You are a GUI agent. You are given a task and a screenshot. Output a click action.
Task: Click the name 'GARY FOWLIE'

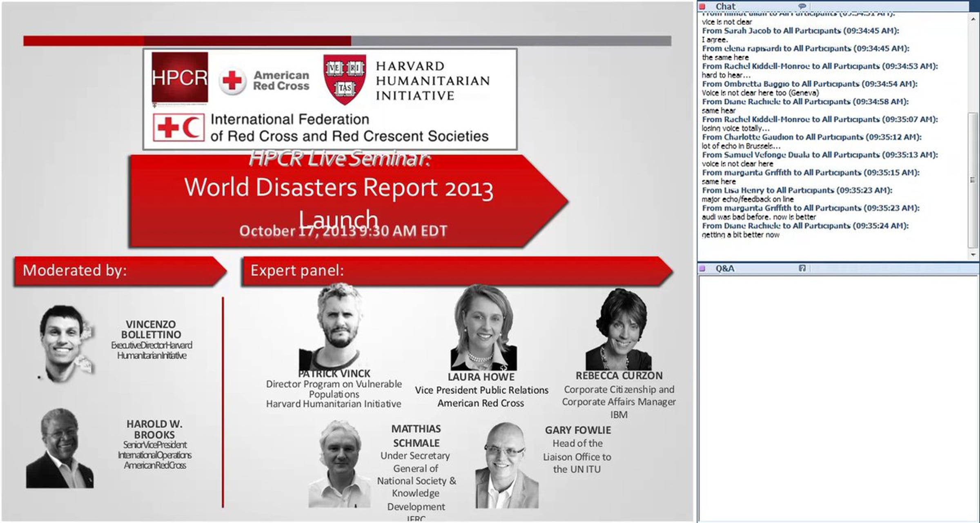(578, 430)
